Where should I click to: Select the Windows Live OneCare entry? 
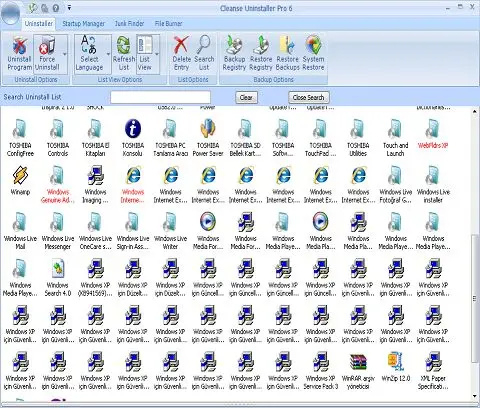tap(95, 231)
